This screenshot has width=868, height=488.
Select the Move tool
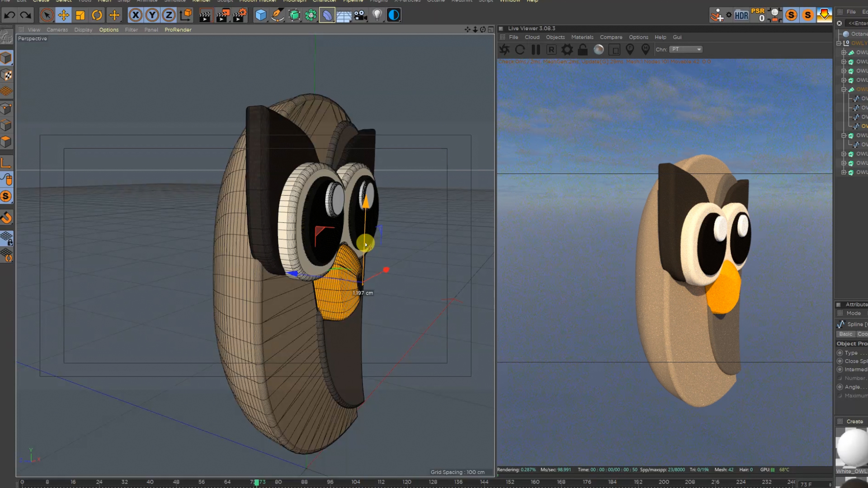click(63, 15)
